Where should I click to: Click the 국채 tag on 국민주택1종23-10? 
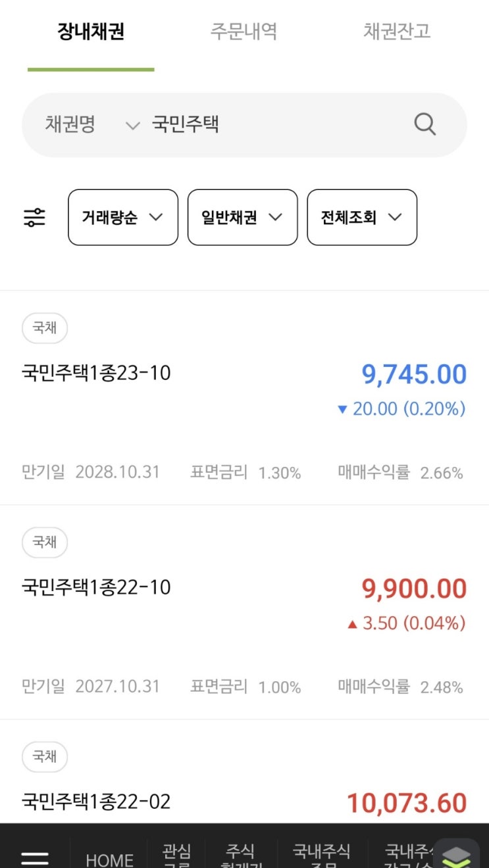pos(45,327)
